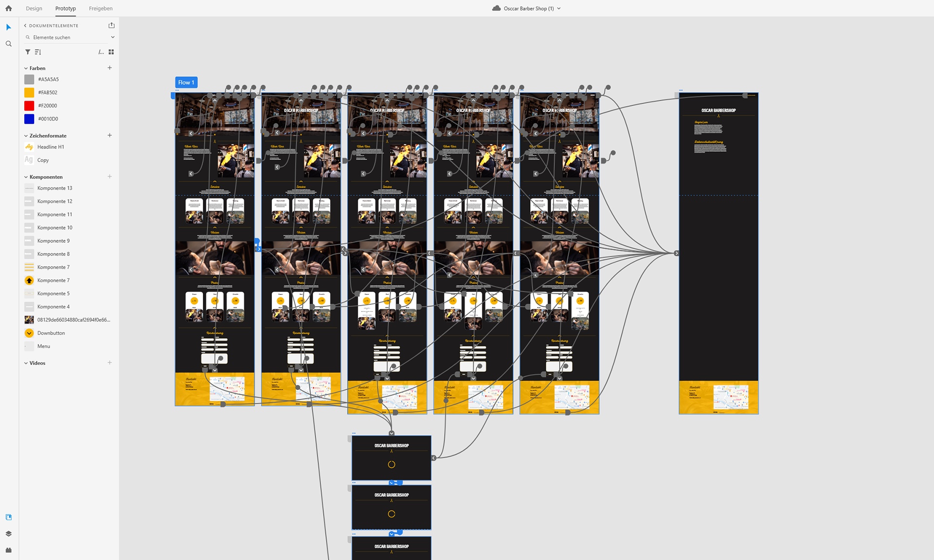Click the filter icon in the Dokumentelemente panel

pos(28,52)
